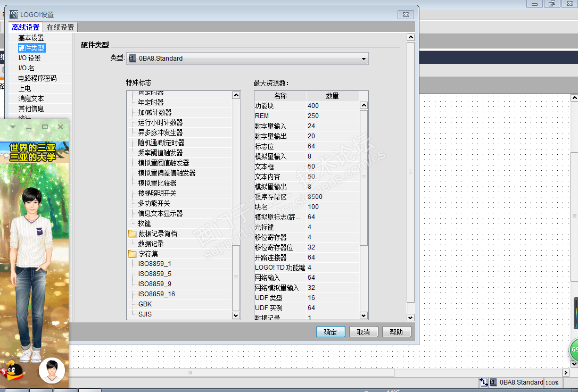Switch to the 离线设置 tab

[26, 27]
